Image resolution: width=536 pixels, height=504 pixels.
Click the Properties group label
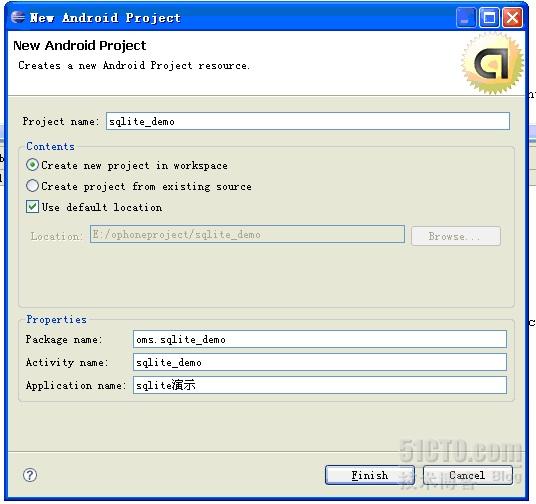(56, 319)
